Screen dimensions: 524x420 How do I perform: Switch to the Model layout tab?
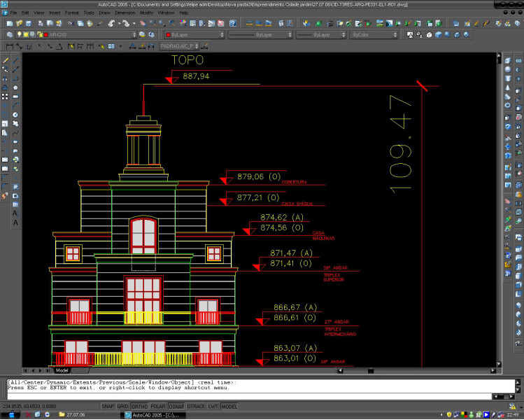62,370
